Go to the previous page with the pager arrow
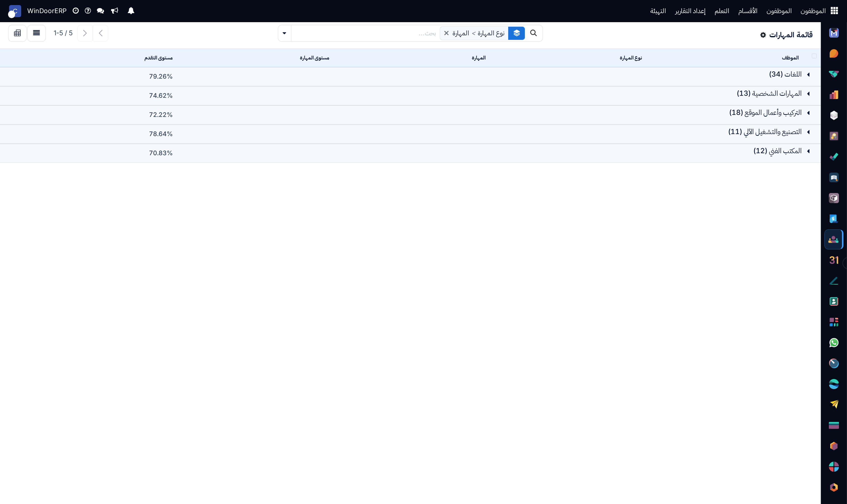847x504 pixels. coord(101,33)
